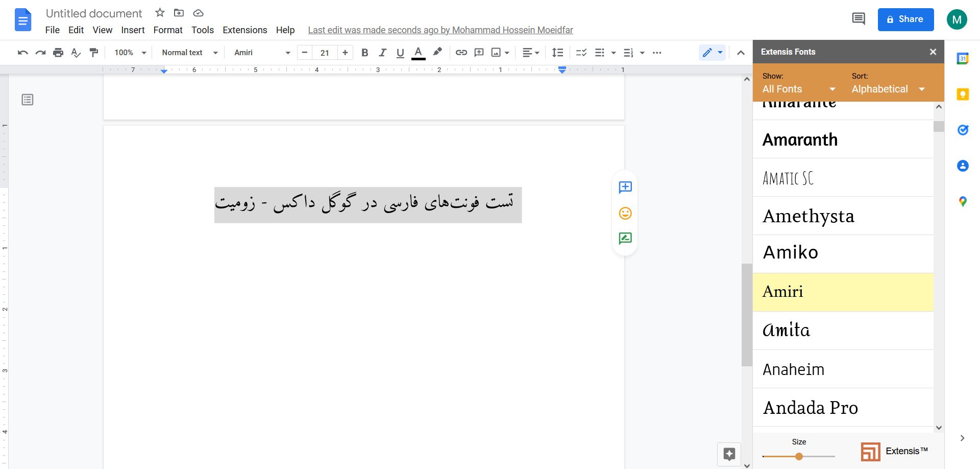Toggle underline formatting
The image size is (980, 469).
[400, 52]
